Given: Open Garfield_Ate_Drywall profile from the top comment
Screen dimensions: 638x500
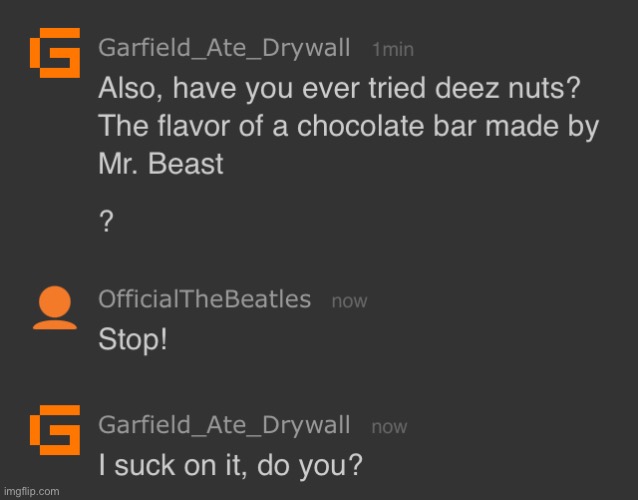Looking at the screenshot, I should [x=224, y=48].
